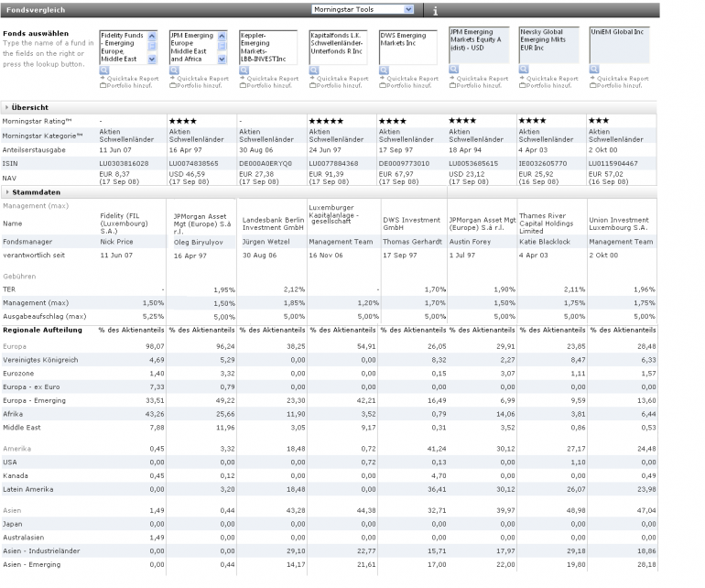Click the Landesbank Berlin Investment GmbH name
The width and height of the screenshot is (705, 588).
(273, 223)
